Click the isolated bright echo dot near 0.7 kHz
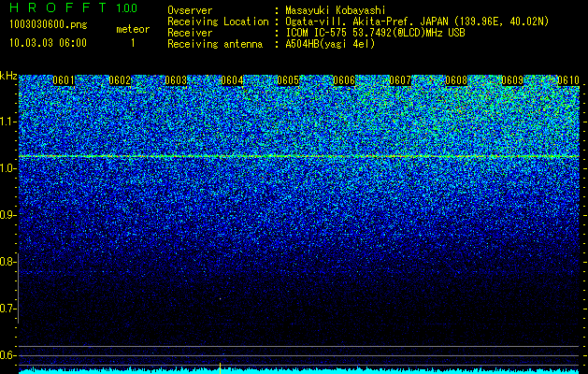Screen dimensions: 588x374 [220, 299]
